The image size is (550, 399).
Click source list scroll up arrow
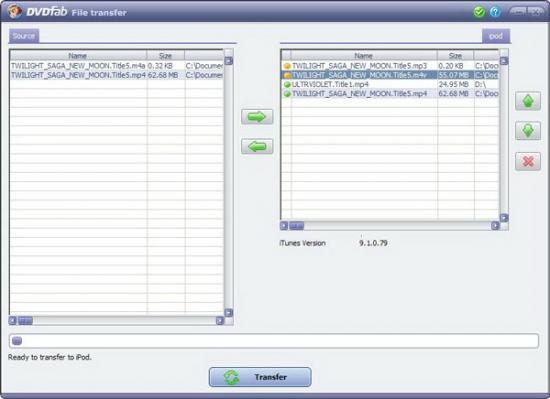pyautogui.click(x=229, y=61)
